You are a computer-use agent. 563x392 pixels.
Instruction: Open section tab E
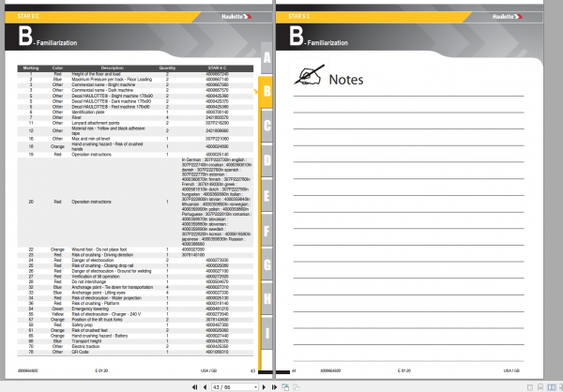pyautogui.click(x=266, y=196)
